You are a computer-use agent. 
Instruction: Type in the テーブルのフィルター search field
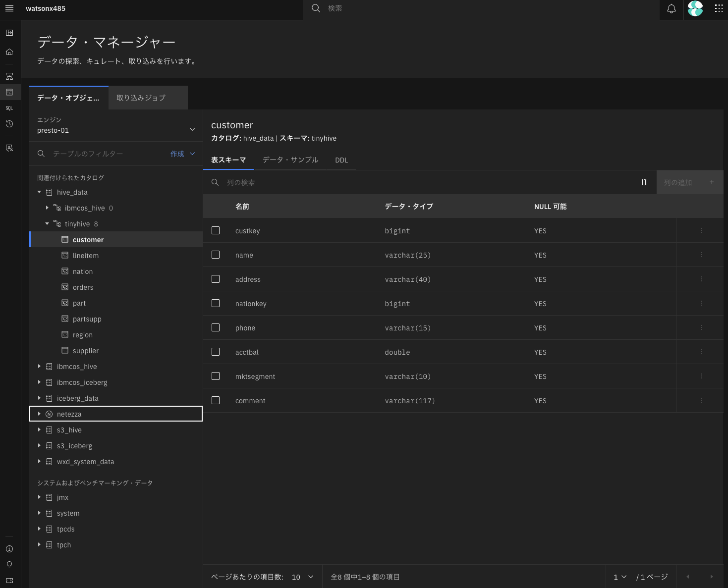(x=99, y=154)
